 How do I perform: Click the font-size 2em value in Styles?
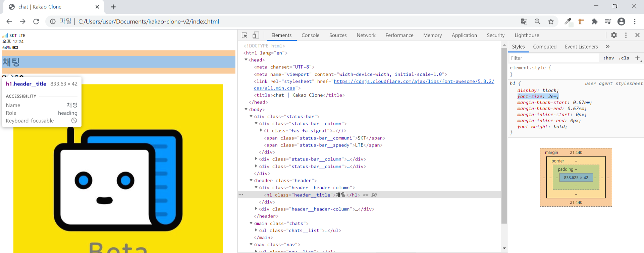coord(553,97)
